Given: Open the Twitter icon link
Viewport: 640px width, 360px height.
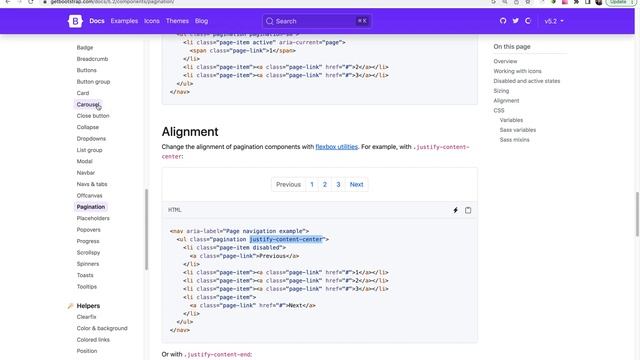Looking at the screenshot, I should point(516,21).
